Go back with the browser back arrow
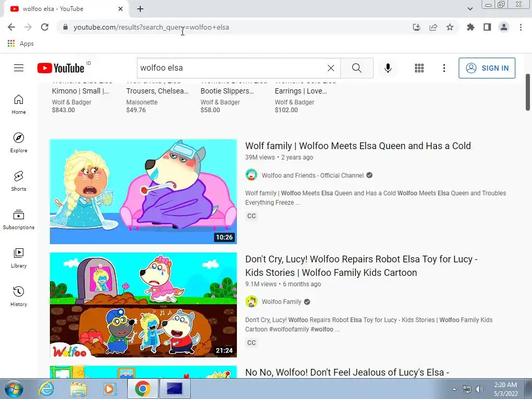 pyautogui.click(x=11, y=27)
